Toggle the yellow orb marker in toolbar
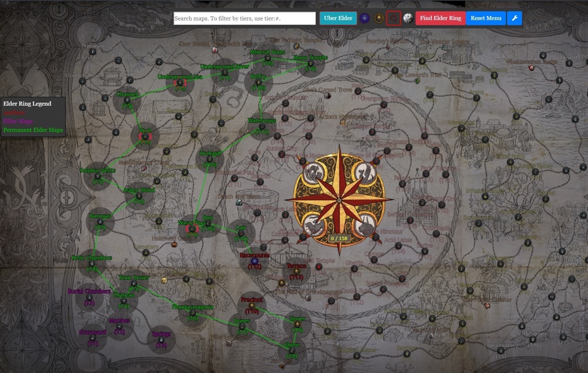Viewport: 588px width, 373px height. click(379, 18)
